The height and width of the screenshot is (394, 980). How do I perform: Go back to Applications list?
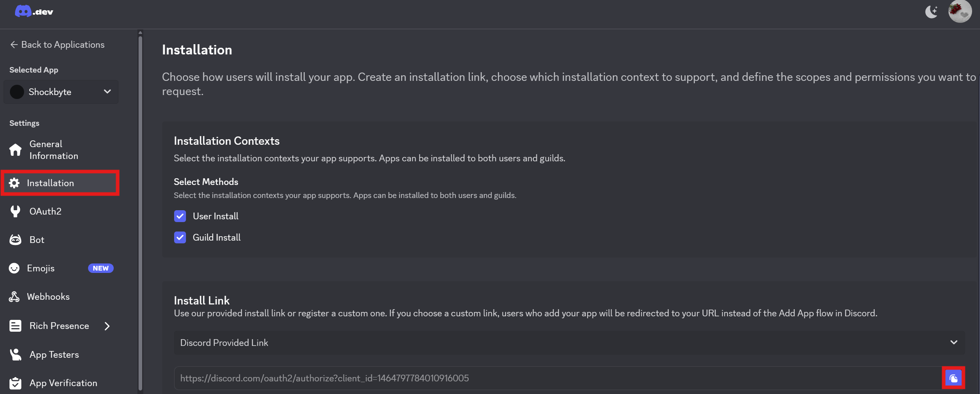coord(58,45)
